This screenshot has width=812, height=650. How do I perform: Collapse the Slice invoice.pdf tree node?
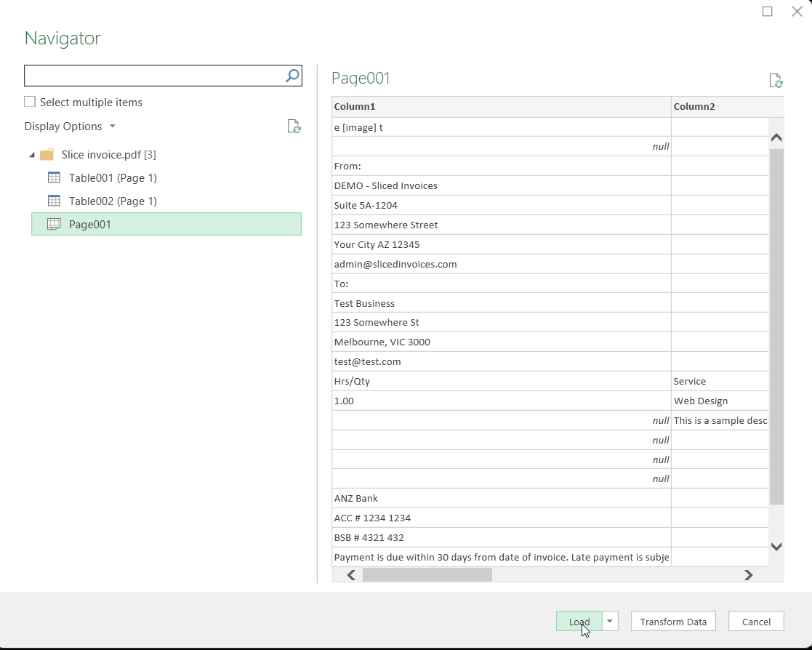32,154
